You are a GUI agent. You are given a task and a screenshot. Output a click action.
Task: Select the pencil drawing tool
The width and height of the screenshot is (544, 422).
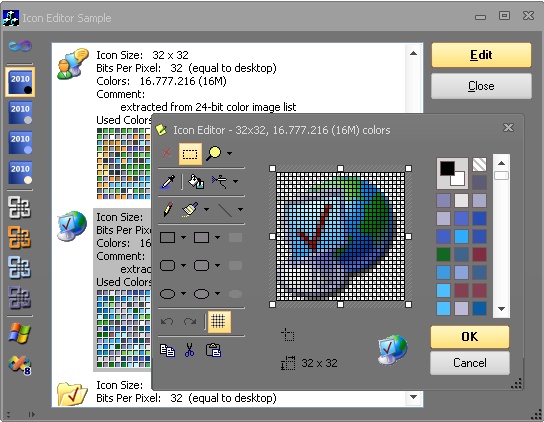click(168, 210)
